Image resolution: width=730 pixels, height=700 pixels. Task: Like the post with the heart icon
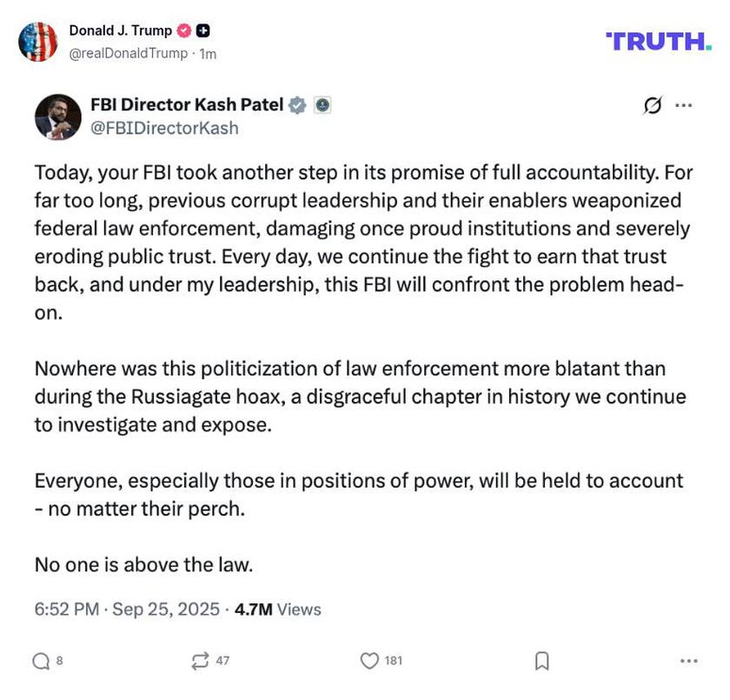(x=370, y=661)
